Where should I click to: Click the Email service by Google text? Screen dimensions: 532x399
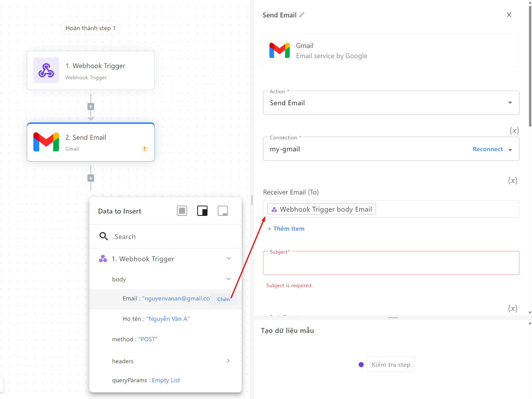click(332, 56)
